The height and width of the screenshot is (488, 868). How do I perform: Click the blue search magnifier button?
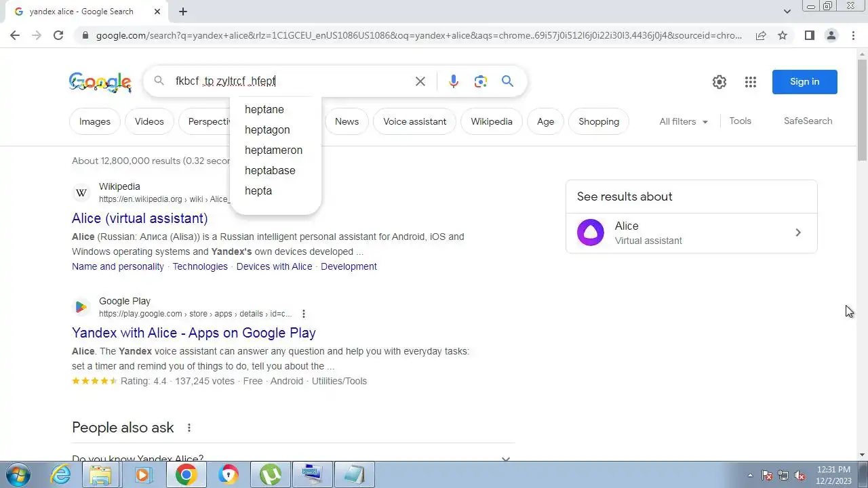pos(507,81)
